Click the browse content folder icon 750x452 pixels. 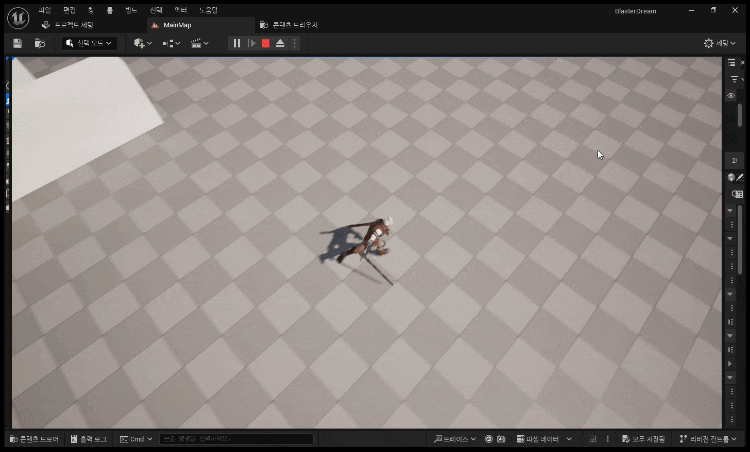coord(40,44)
